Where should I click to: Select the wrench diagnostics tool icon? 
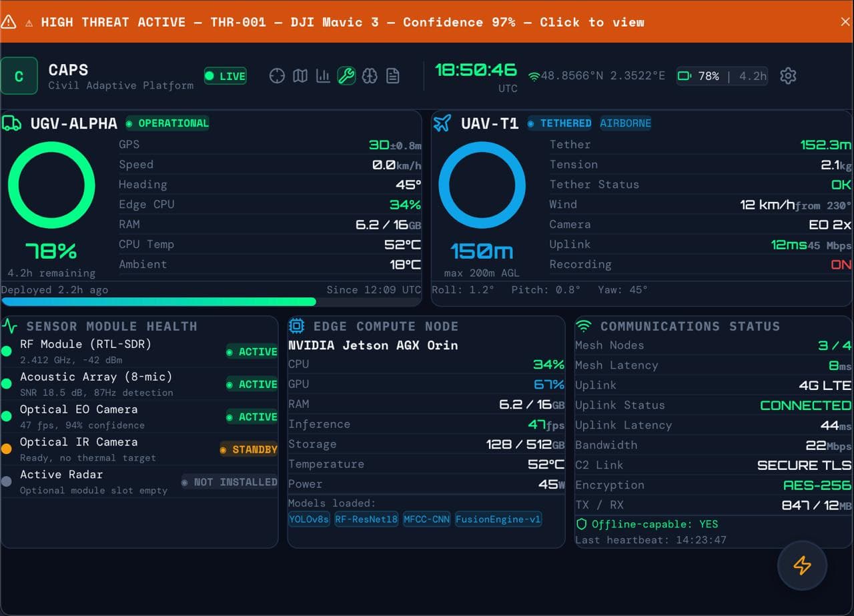tap(346, 76)
